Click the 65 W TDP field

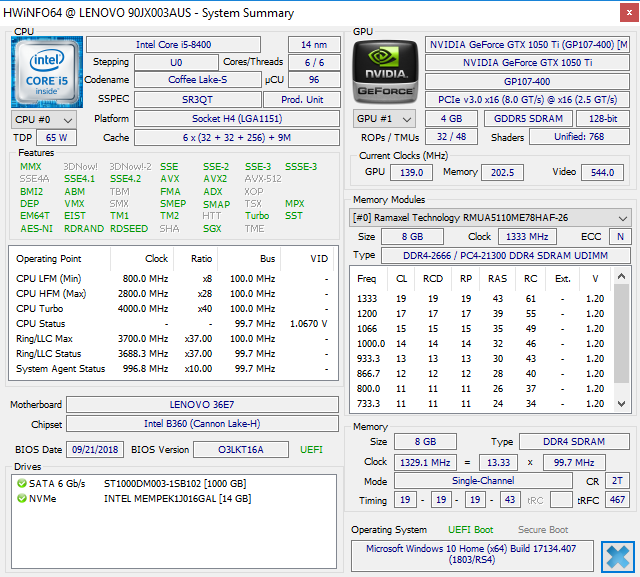coord(56,138)
